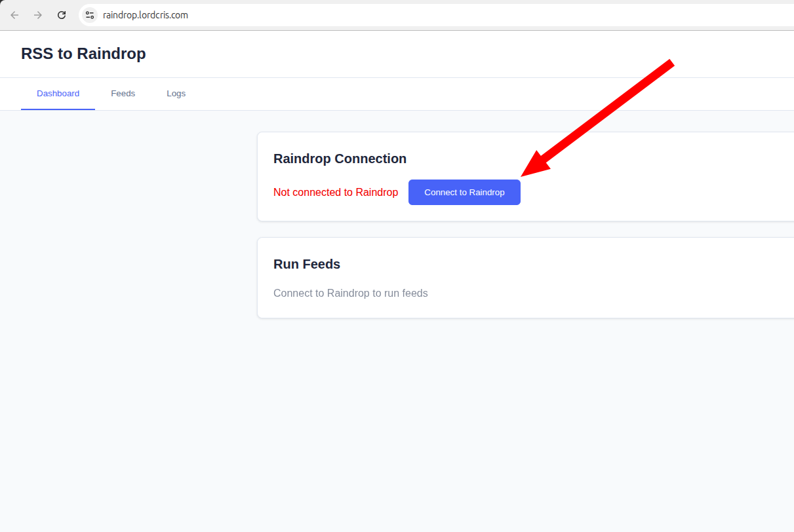
Task: Select the Dashboard tab
Action: pos(58,93)
